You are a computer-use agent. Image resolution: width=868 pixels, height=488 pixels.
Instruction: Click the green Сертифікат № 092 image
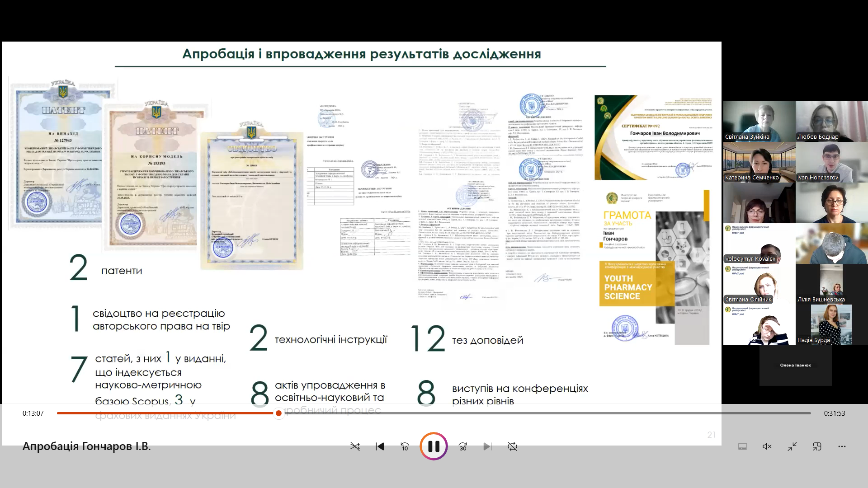point(654,137)
